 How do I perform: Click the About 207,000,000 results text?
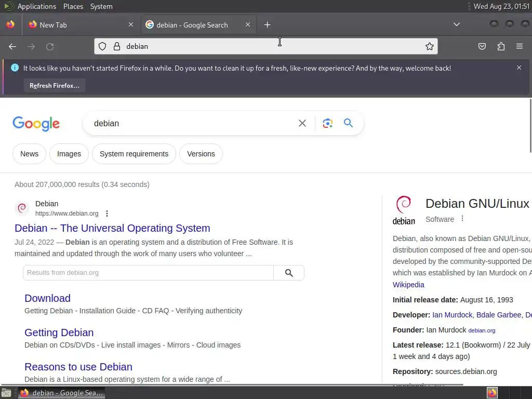82,184
